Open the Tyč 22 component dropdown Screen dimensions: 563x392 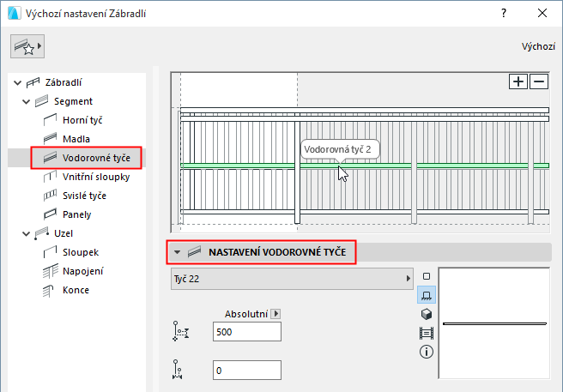[292, 279]
